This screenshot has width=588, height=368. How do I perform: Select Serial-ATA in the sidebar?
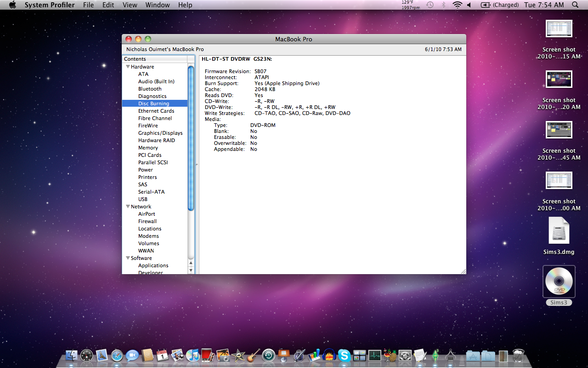[151, 192]
